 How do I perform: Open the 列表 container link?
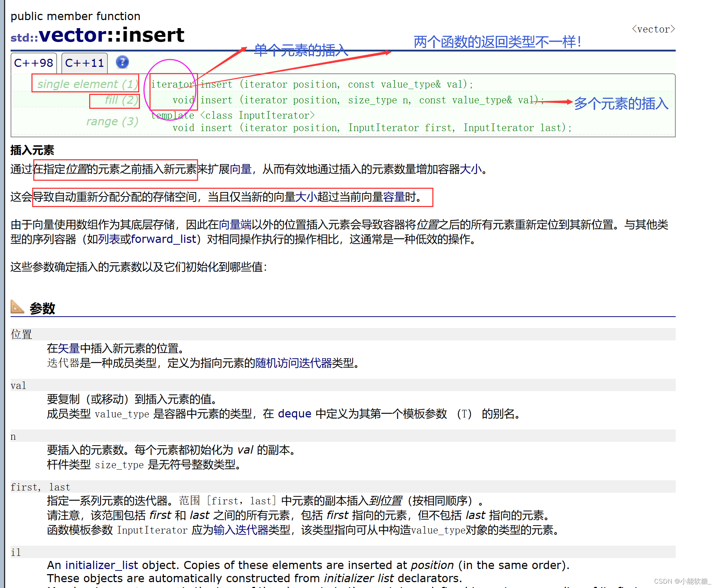click(109, 239)
